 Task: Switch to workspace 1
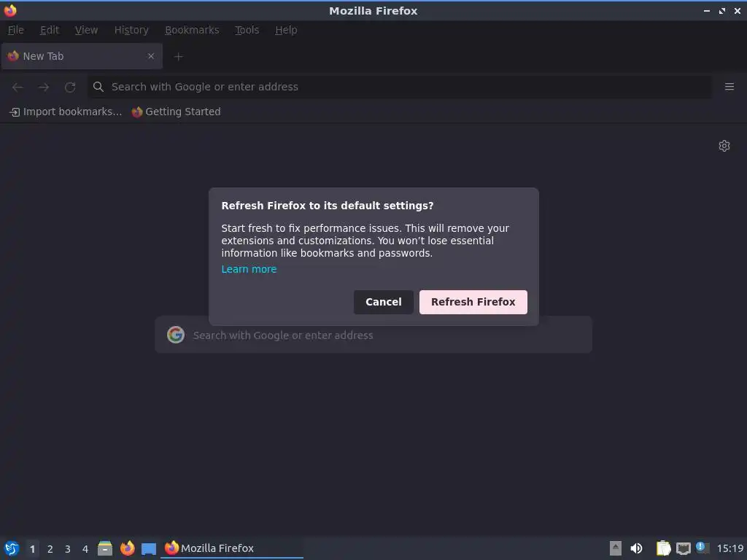tap(32, 548)
